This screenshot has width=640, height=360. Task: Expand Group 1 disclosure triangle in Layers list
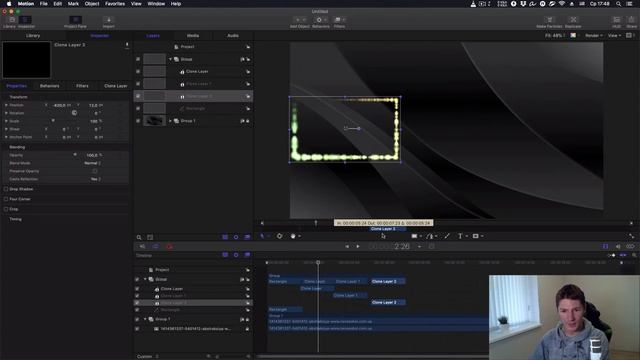tap(171, 121)
